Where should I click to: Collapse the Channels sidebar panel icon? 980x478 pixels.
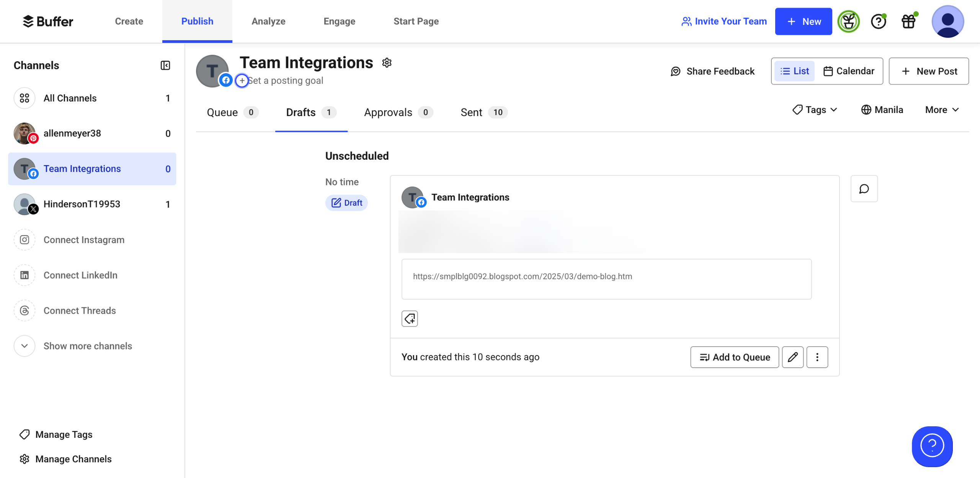click(165, 65)
